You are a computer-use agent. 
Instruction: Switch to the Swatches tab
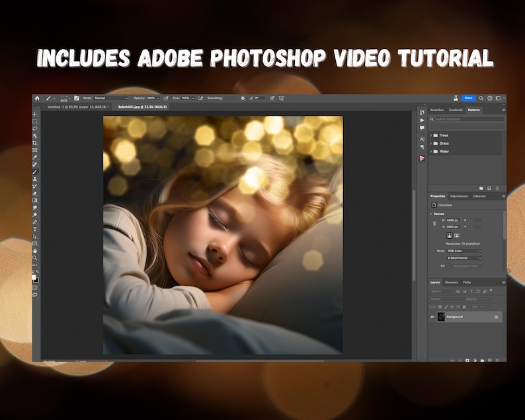436,110
